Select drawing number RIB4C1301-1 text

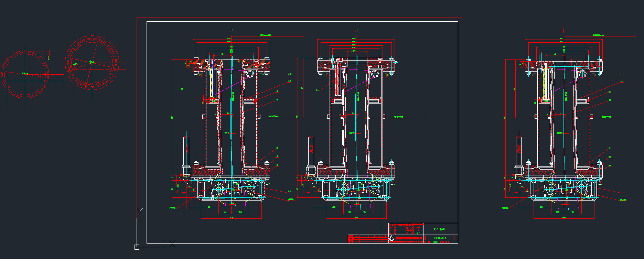(440, 238)
